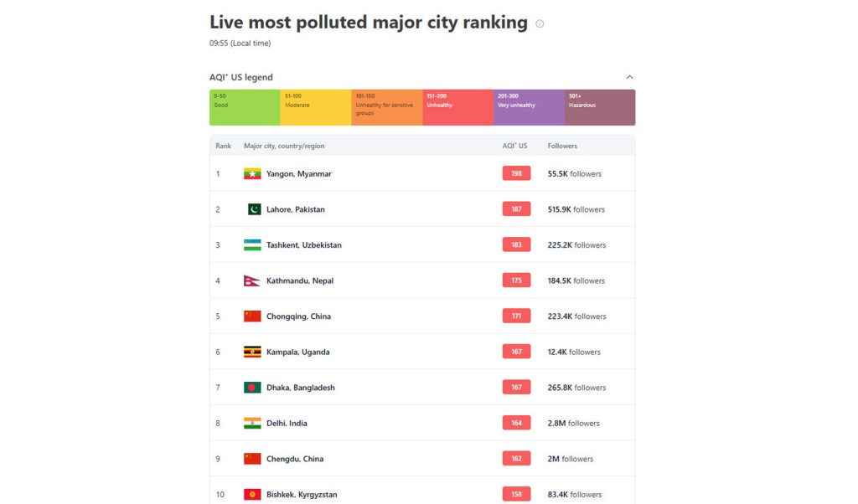
Task: Click the Myanmar flag icon
Action: (252, 174)
